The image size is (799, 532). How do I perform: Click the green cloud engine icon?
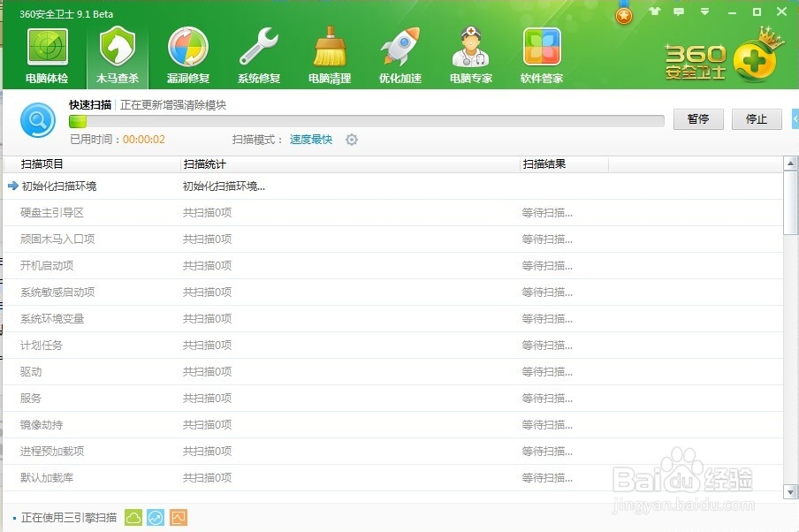click(133, 518)
